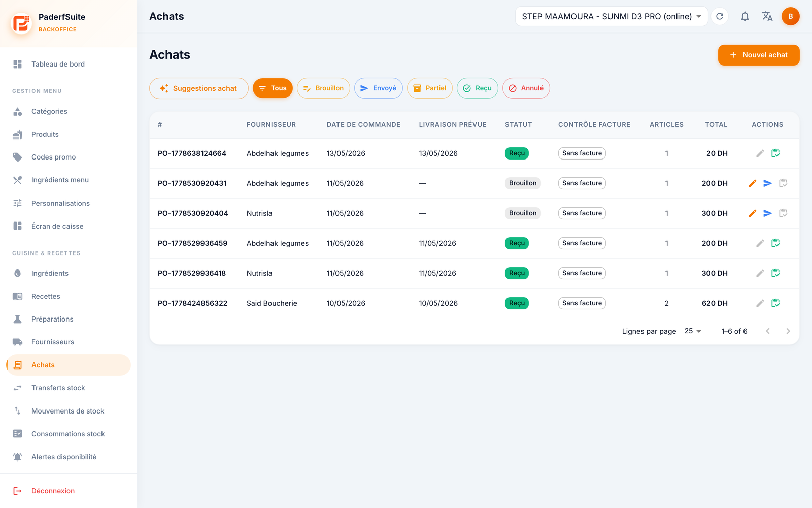This screenshot has height=508, width=812.
Task: Click the green receipt icon for PO-1778529936459
Action: tap(775, 243)
